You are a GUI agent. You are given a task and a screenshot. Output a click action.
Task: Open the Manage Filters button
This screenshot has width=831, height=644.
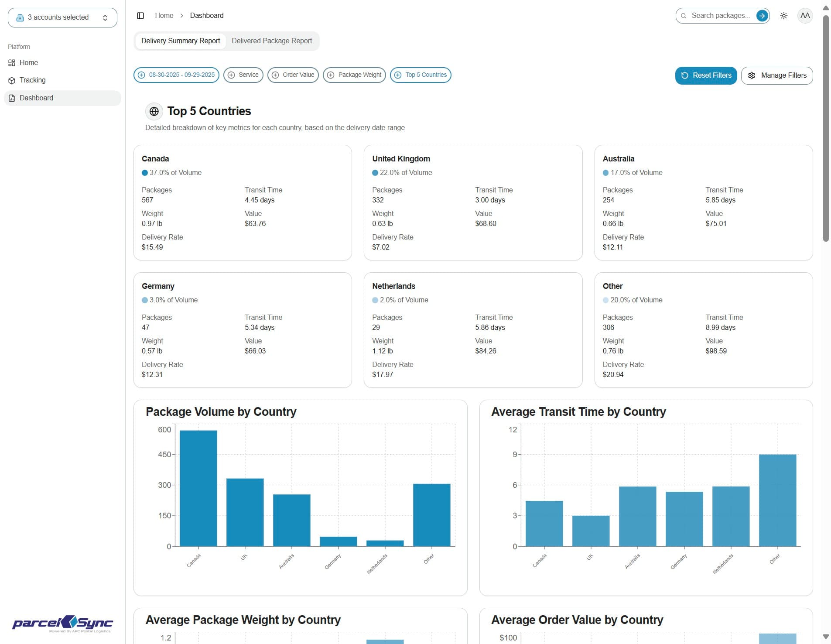point(777,75)
